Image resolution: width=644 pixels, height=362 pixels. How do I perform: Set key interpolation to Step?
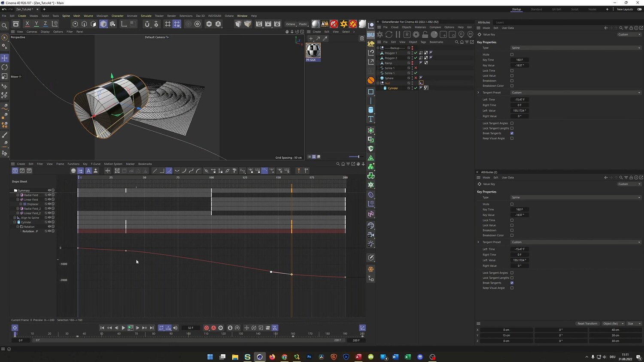coord(162,171)
